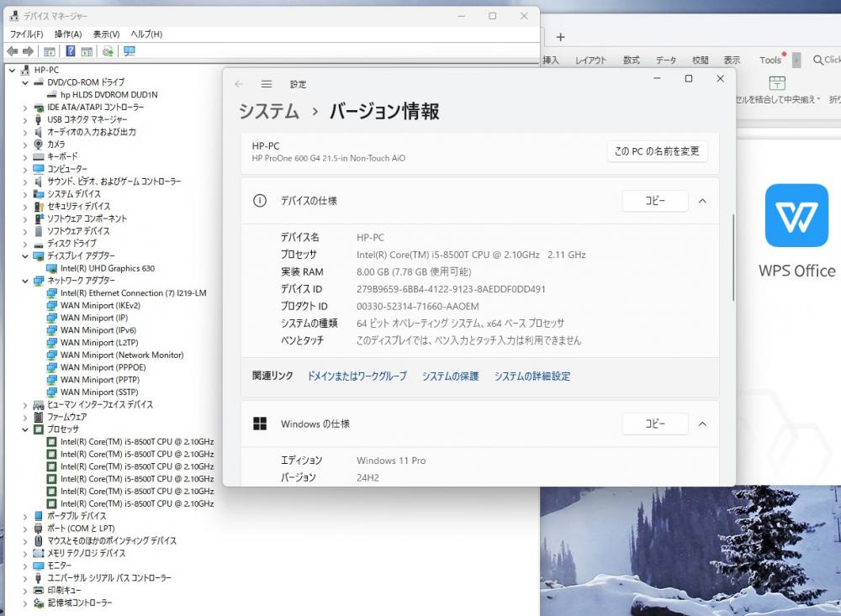Image resolution: width=841 pixels, height=616 pixels.
Task: Open the 表示(V) menu in Device Manager
Action: [x=106, y=34]
